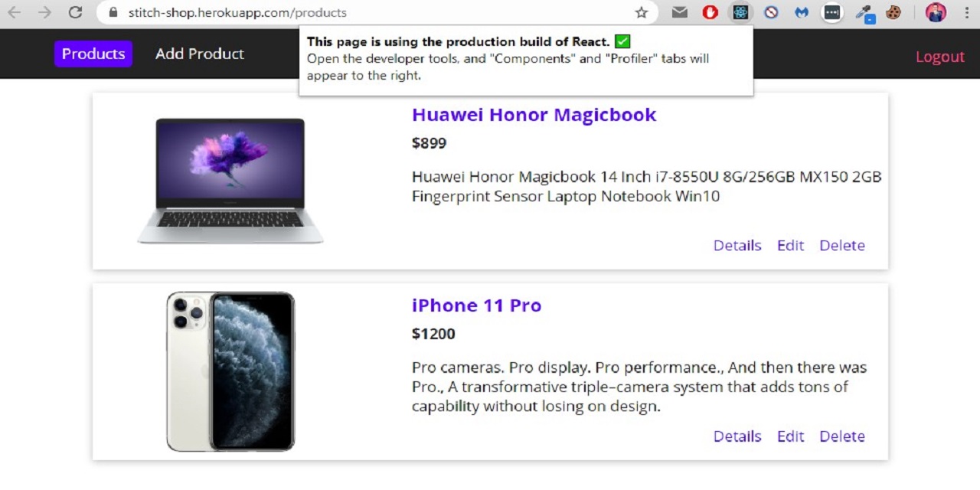Viewport: 980px width, 490px height.
Task: Open Chrome's three-dot menu
Action: tap(968, 12)
